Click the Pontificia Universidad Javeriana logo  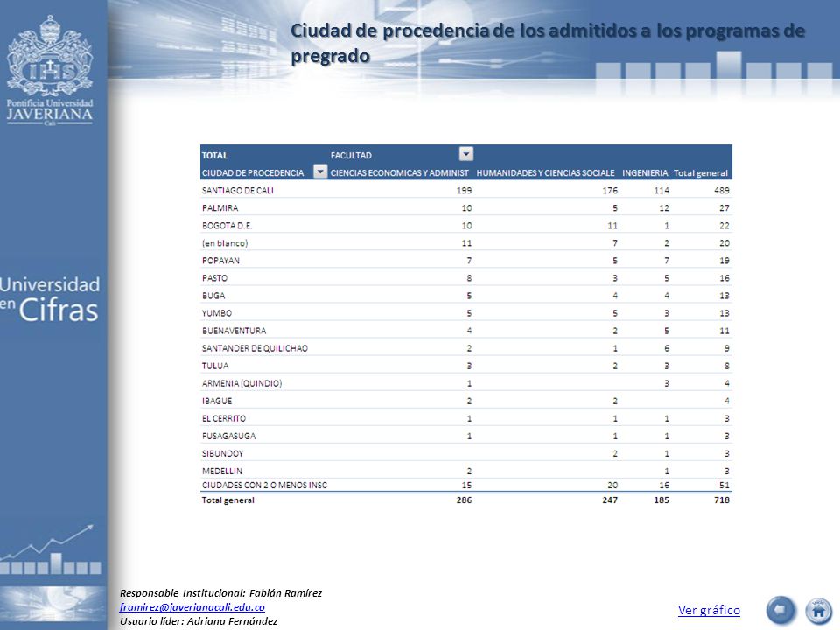pyautogui.click(x=49, y=70)
